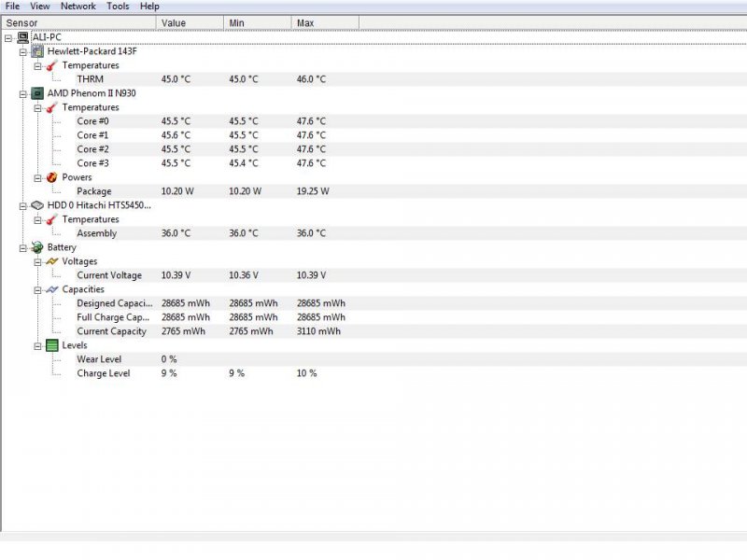
Task: Click the Capacities graph icon
Action: tap(52, 289)
